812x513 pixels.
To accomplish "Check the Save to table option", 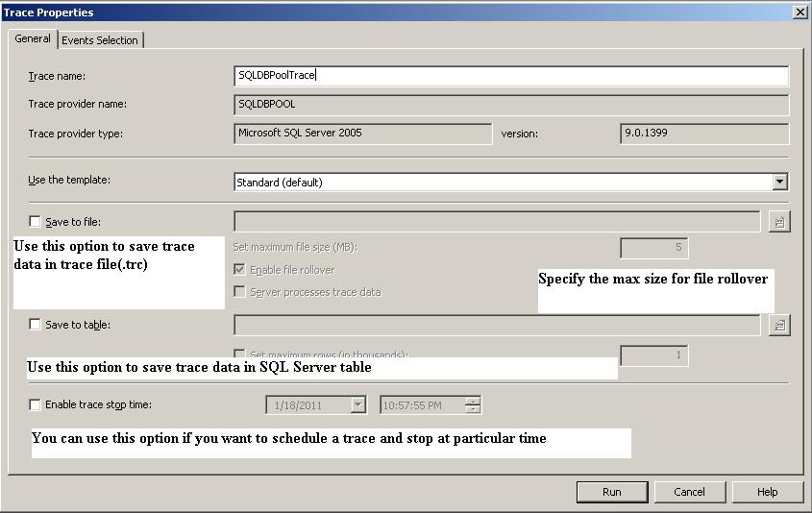I will (x=36, y=325).
